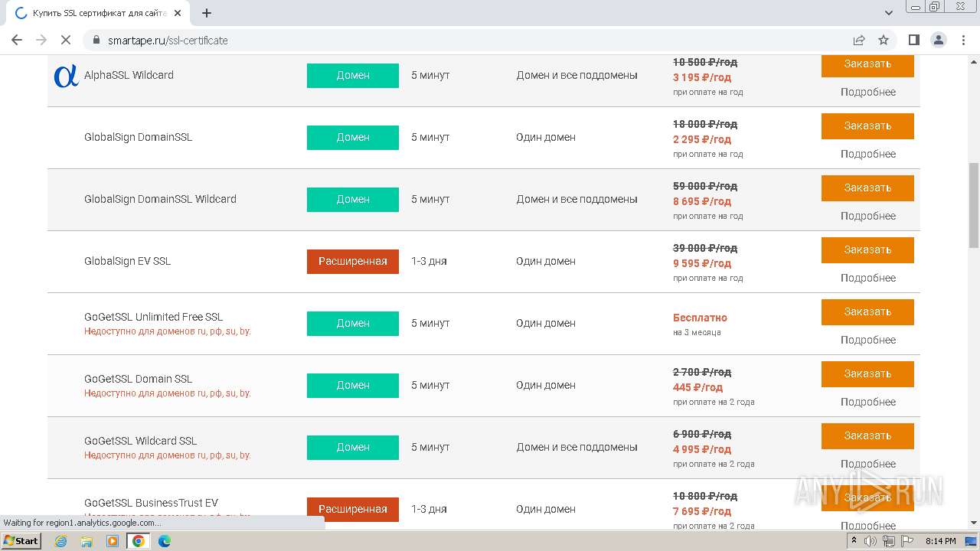
Task: Click the forward navigation arrow
Action: pos(41,40)
